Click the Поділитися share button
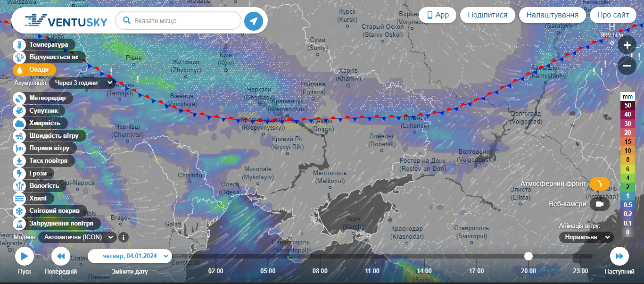This screenshot has width=644, height=284. point(487,15)
